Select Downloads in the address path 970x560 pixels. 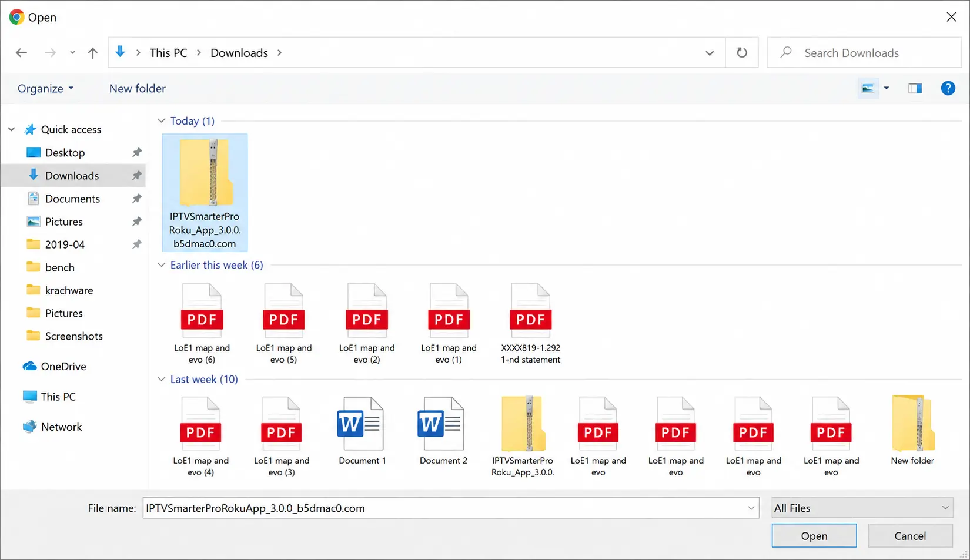point(239,53)
